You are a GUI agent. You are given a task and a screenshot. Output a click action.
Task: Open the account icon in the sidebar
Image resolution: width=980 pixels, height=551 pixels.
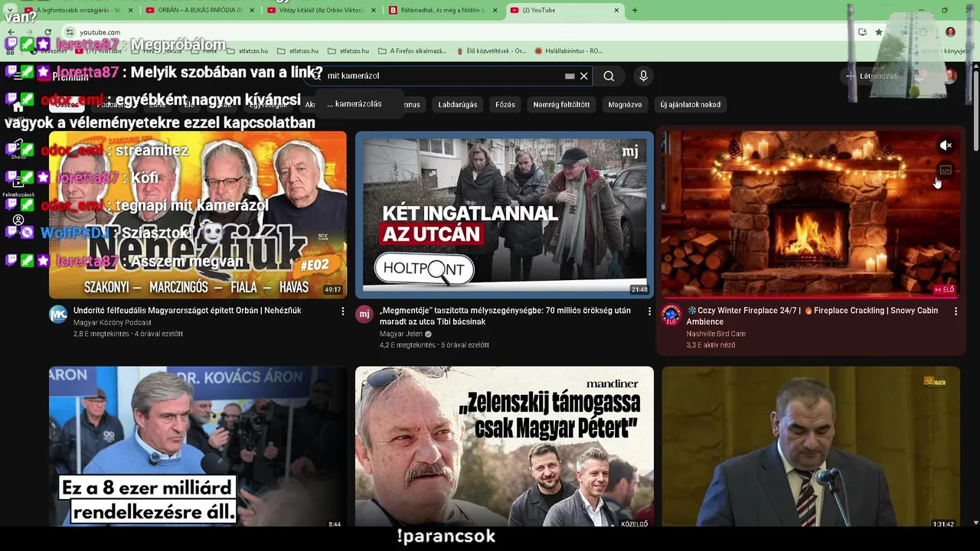click(x=18, y=220)
